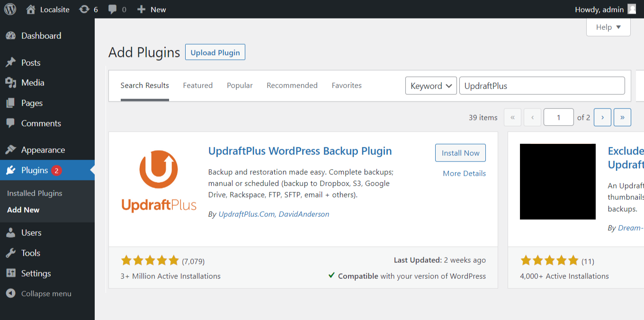Go to previous results page arrow
The image size is (644, 320).
pos(532,117)
